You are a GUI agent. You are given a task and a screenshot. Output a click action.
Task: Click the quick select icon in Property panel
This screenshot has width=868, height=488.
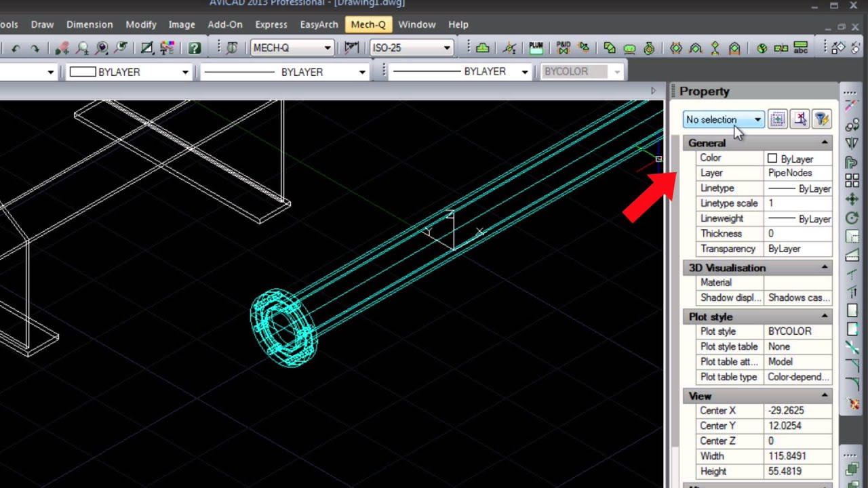(778, 120)
